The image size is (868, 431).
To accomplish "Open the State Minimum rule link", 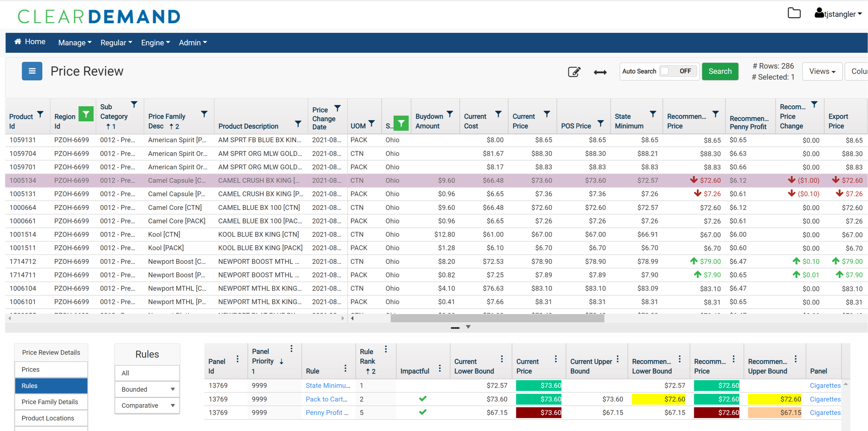I will coord(327,386).
